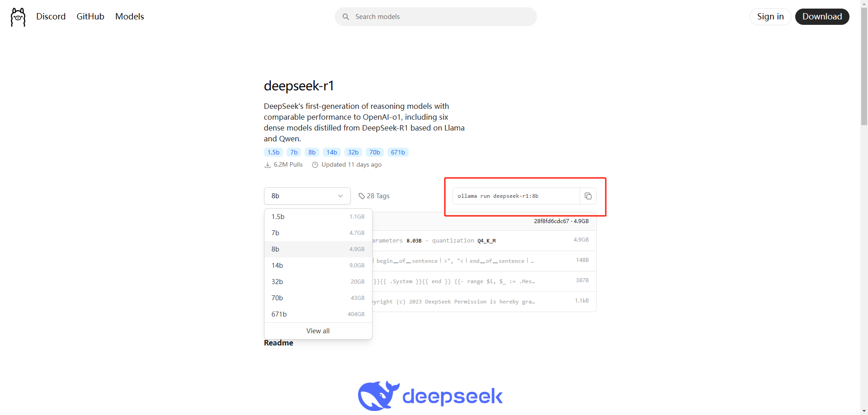Open the 28 Tags link

(374, 196)
